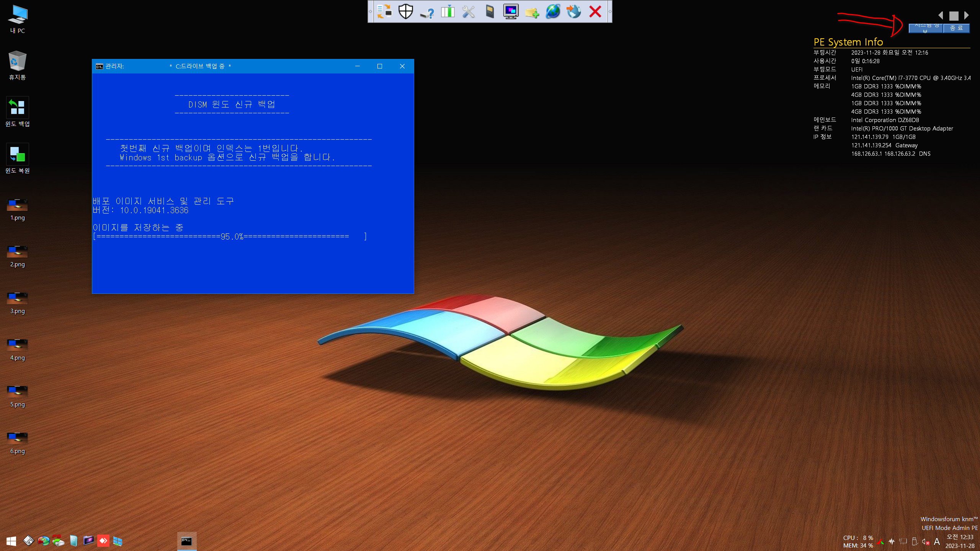Click the command prompt taskbar button
Screen dimensions: 980x551
point(187,541)
